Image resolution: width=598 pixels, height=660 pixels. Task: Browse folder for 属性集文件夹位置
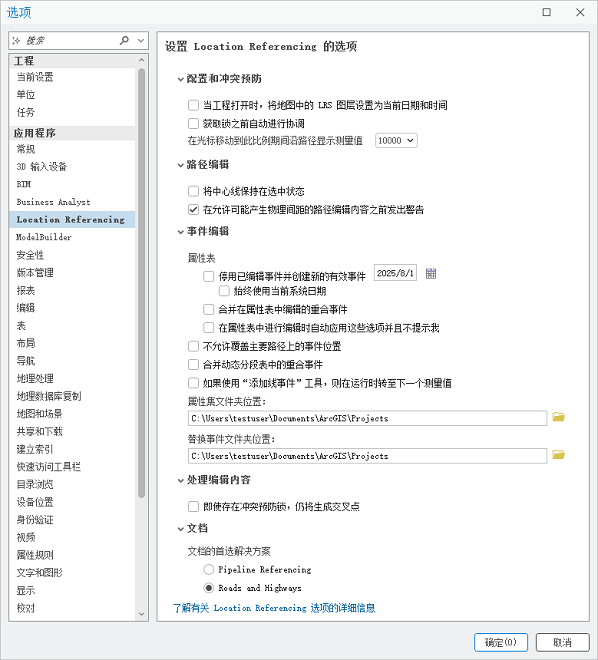pos(558,417)
